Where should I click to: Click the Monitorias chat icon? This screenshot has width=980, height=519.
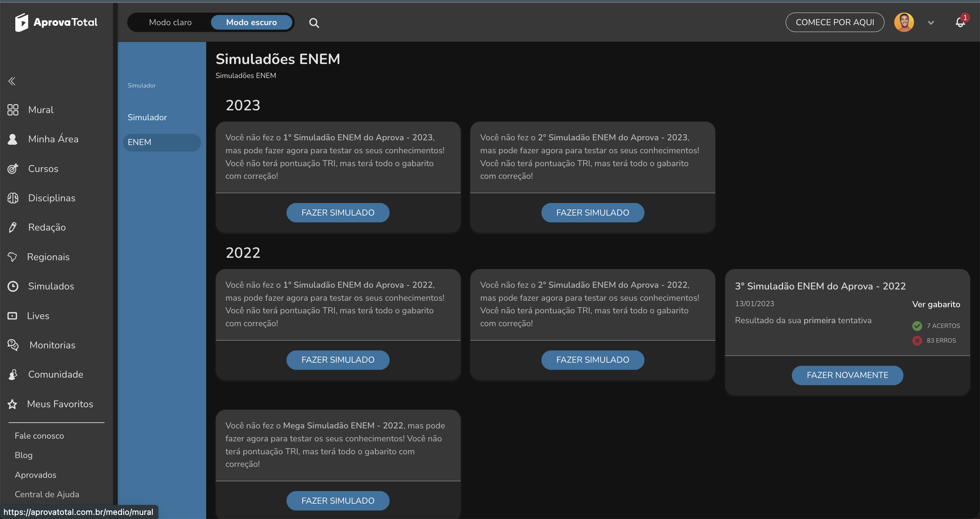coord(13,345)
